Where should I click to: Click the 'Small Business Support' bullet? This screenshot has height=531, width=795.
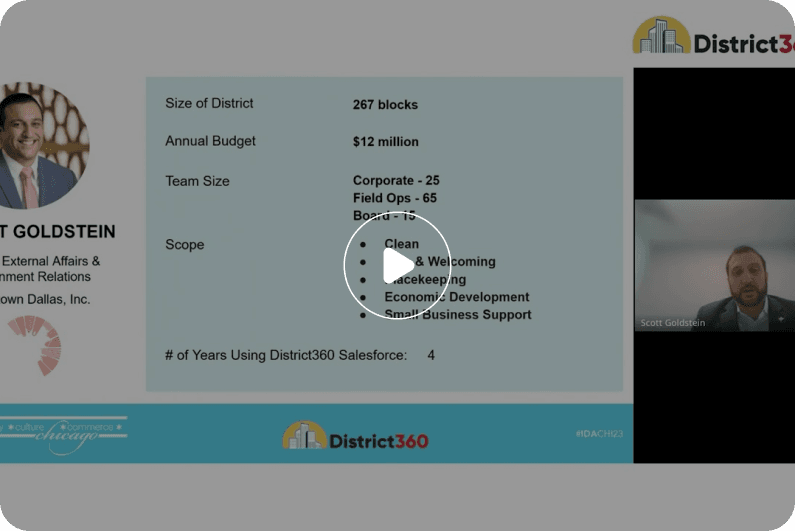(458, 314)
